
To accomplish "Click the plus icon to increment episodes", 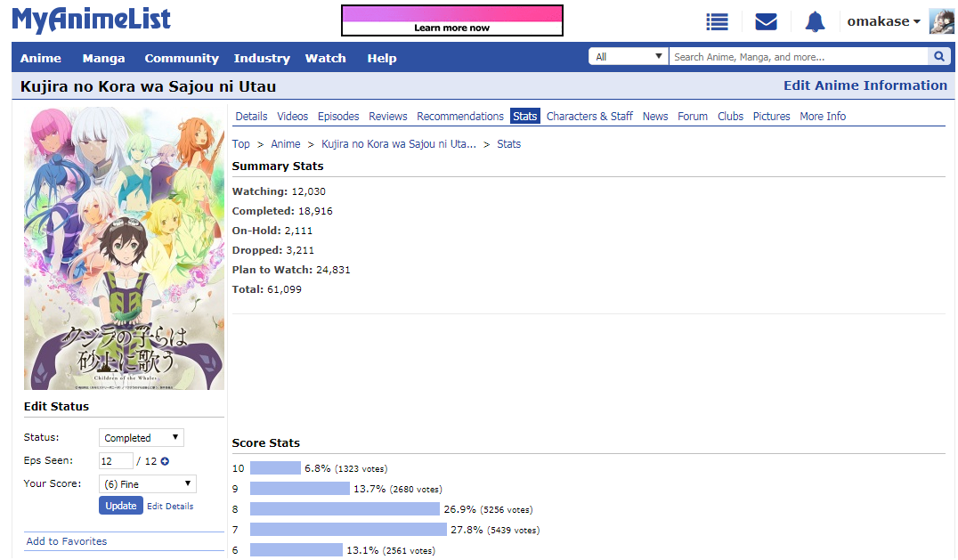I will tap(165, 462).
